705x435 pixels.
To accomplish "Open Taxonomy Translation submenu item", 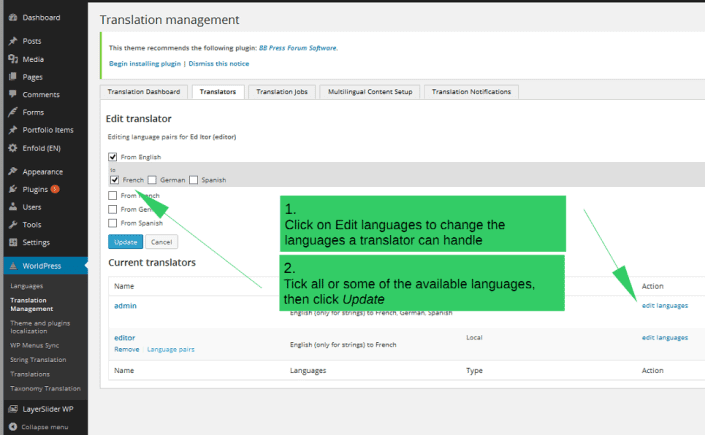I will pyautogui.click(x=45, y=389).
